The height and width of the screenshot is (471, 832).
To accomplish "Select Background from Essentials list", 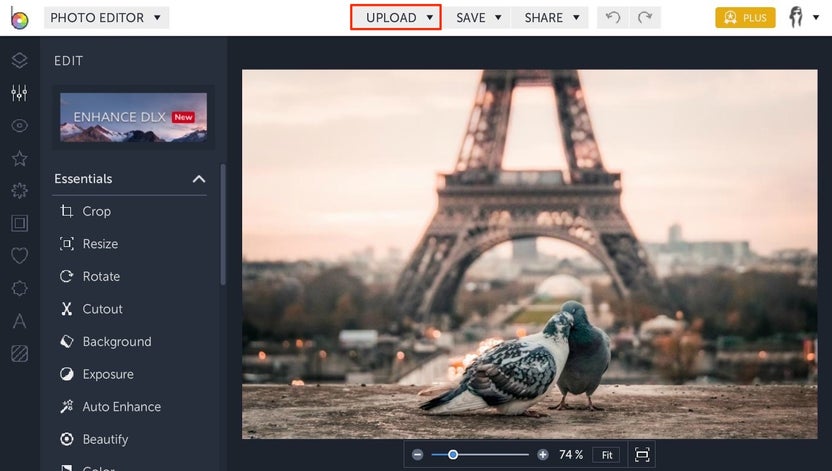I will [x=117, y=342].
